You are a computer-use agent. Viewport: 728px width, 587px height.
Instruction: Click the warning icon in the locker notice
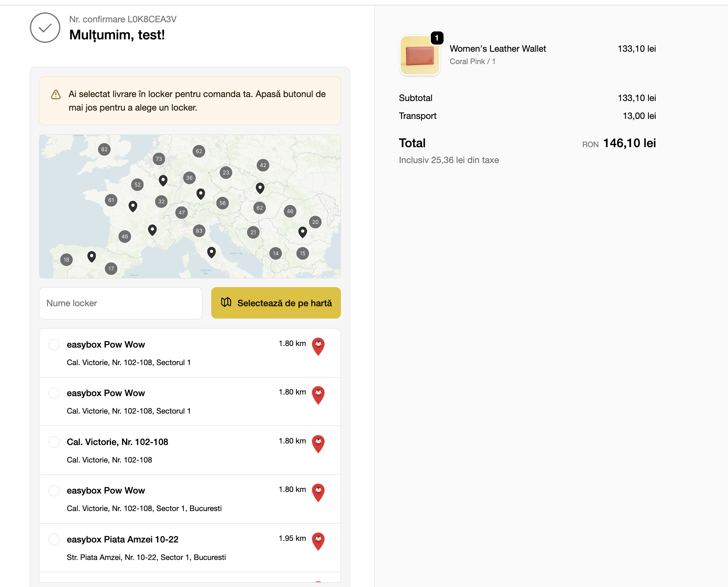[56, 94]
